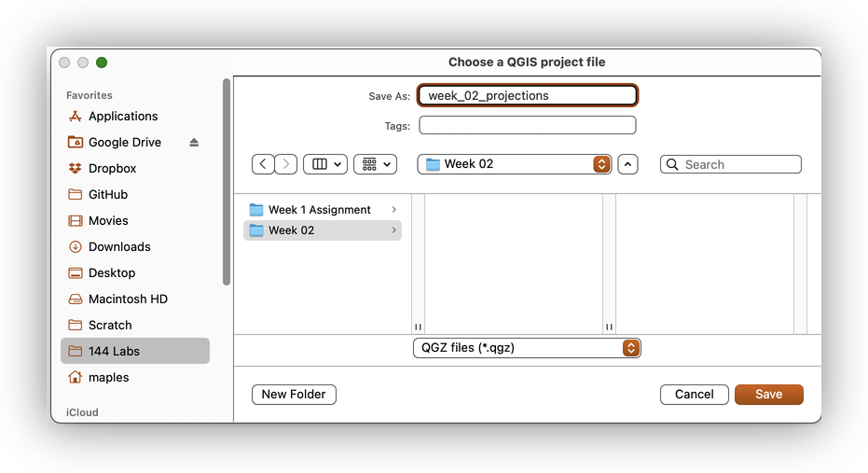Select Downloads in the Favorites sidebar
This screenshot has height=473, width=868.
click(x=118, y=247)
